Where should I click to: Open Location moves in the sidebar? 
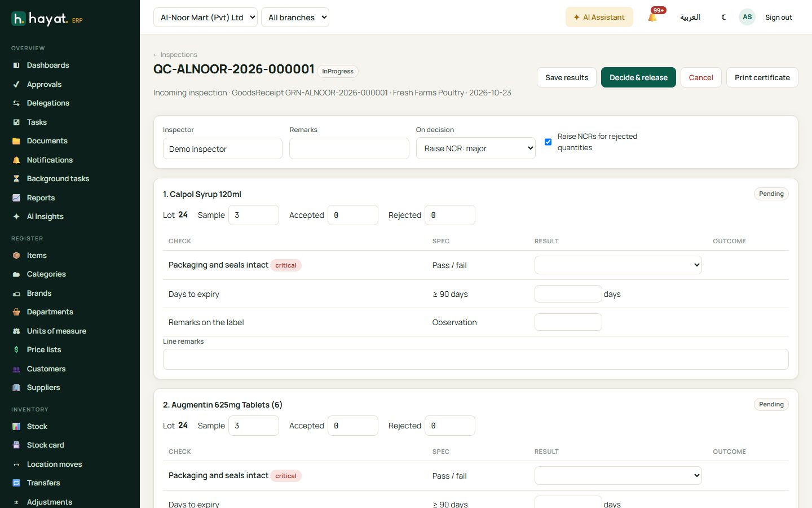[55, 465]
